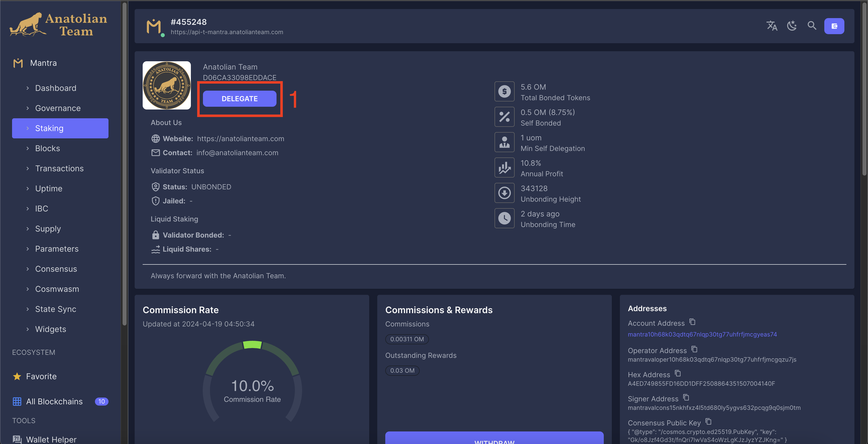Click the Unbonding Height download icon

[504, 193]
